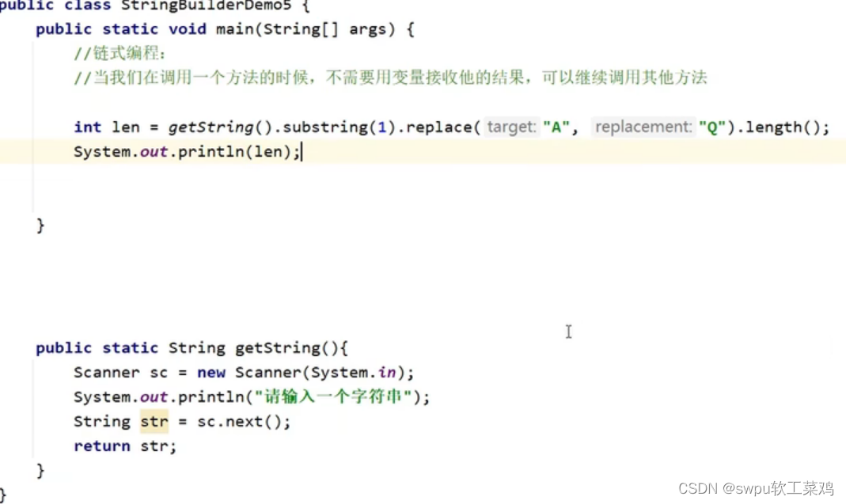Click the substring(1) method call

click(340, 127)
